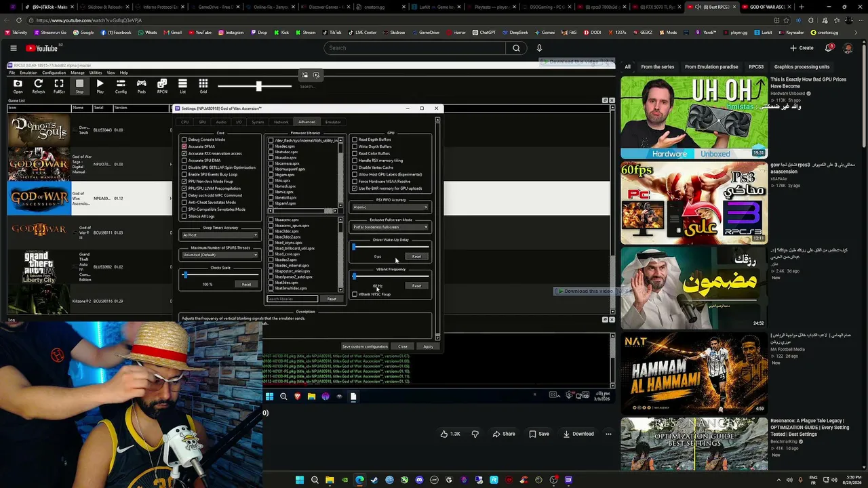Click the Search libraries input field

(292, 299)
